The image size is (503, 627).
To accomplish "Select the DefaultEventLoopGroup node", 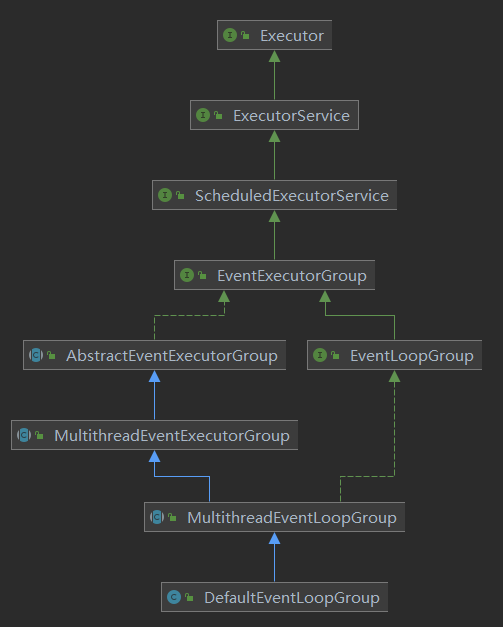I will pos(274,597).
